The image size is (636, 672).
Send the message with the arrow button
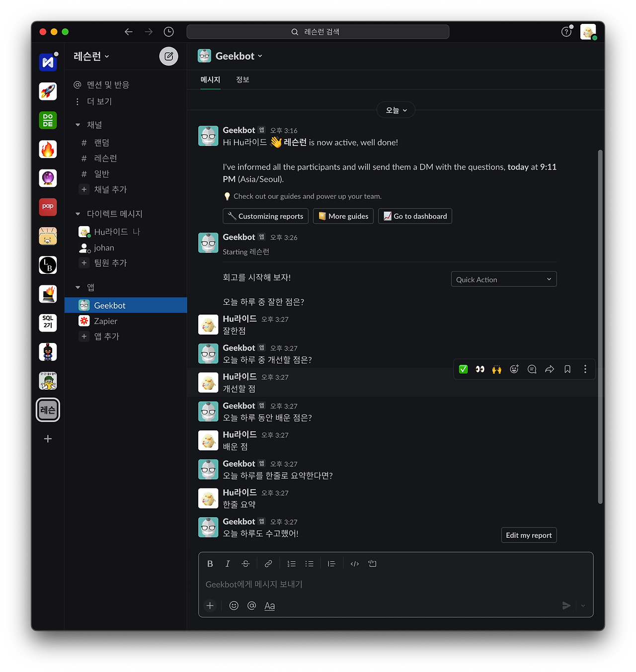click(566, 605)
